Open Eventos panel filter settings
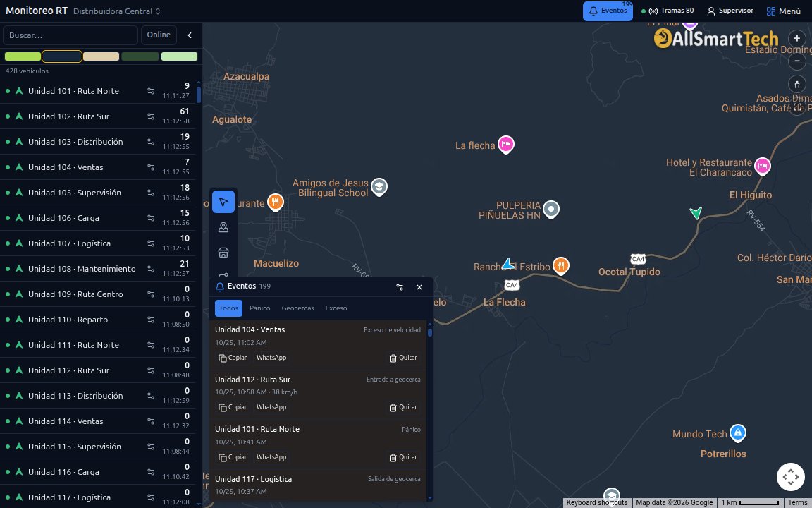This screenshot has height=508, width=812. pyautogui.click(x=400, y=287)
